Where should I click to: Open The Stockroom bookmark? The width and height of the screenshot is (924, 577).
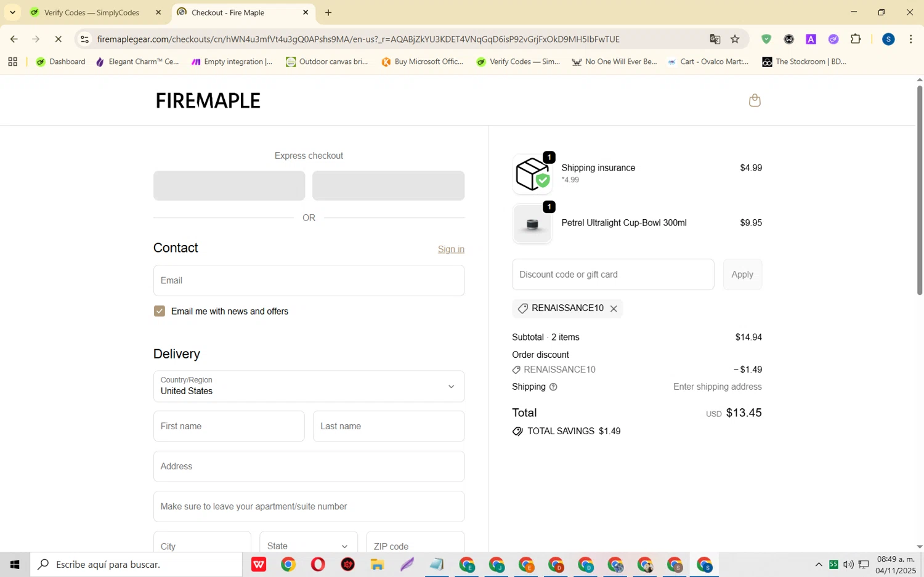click(x=804, y=62)
